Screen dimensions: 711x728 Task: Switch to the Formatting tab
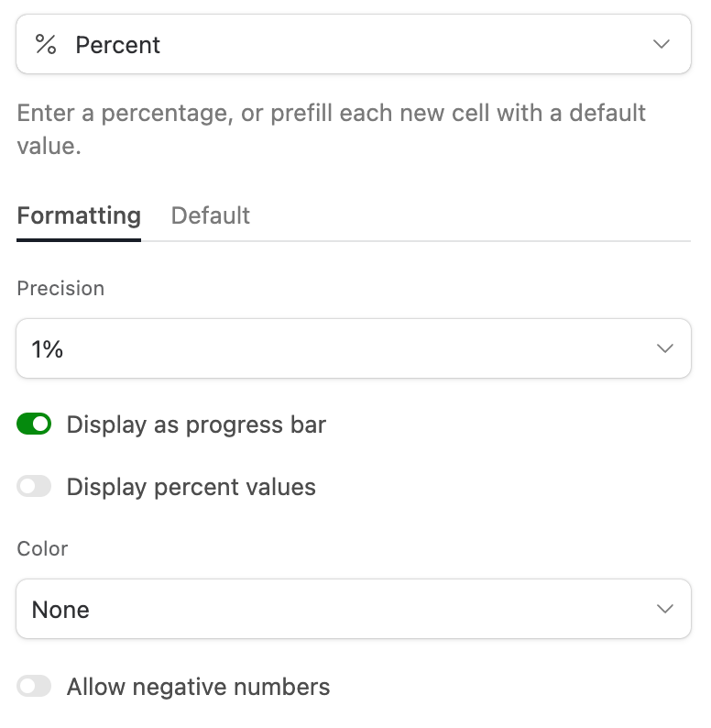pyautogui.click(x=79, y=216)
